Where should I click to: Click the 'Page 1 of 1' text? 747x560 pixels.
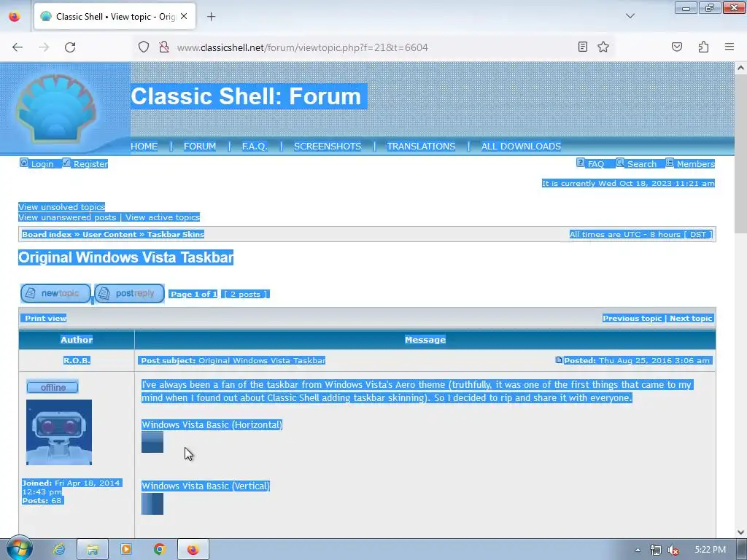193,295
